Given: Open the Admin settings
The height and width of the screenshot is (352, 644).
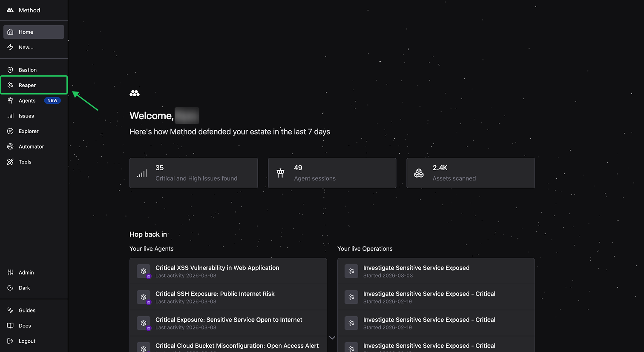Looking at the screenshot, I should click(x=26, y=272).
